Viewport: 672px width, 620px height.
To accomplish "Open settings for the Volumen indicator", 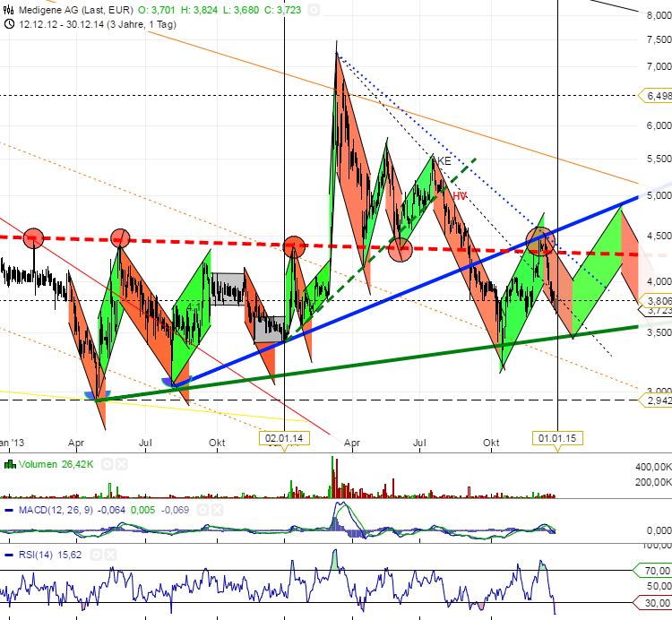I will click(108, 464).
